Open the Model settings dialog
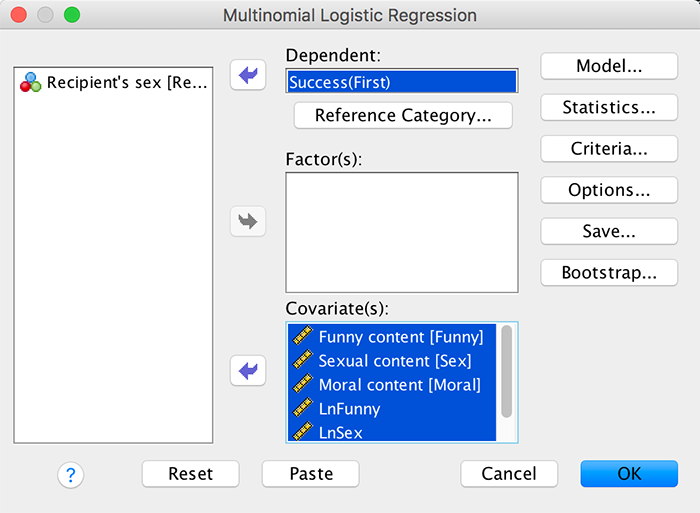 pos(608,66)
